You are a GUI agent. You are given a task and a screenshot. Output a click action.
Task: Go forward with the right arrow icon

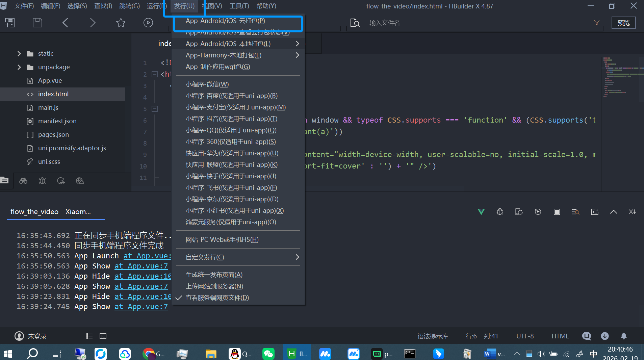click(93, 23)
